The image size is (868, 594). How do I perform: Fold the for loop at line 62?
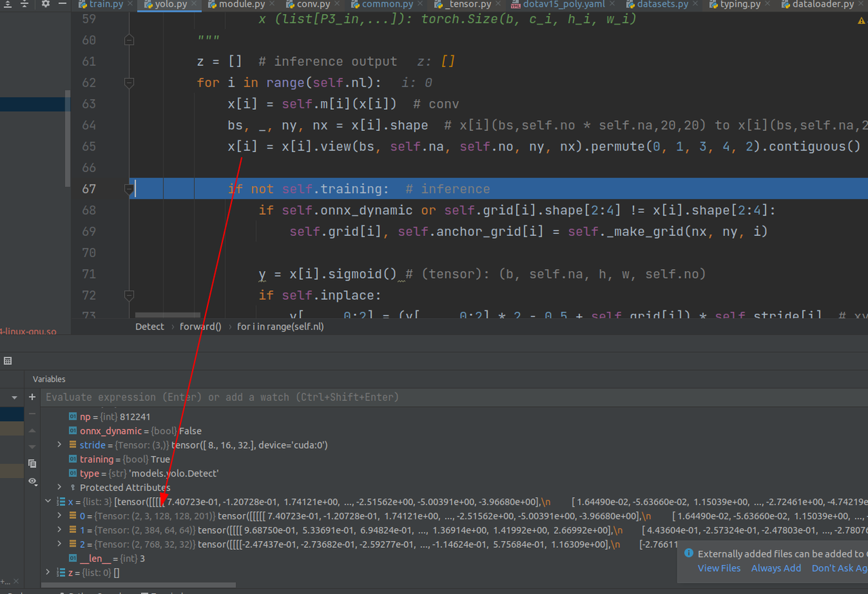[129, 83]
